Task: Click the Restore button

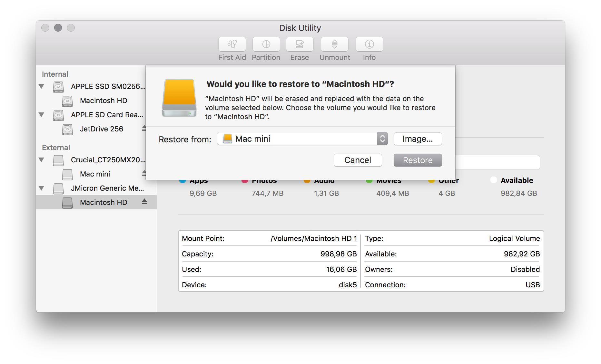Action: pos(418,160)
